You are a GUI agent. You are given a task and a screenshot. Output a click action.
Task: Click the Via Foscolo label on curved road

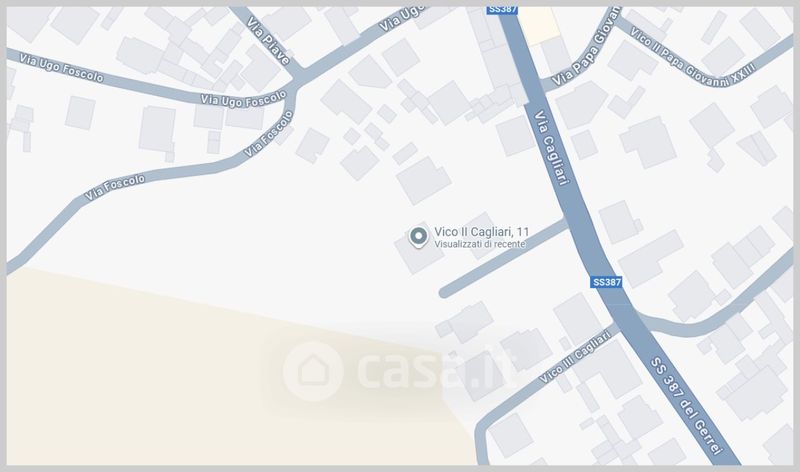point(115,187)
